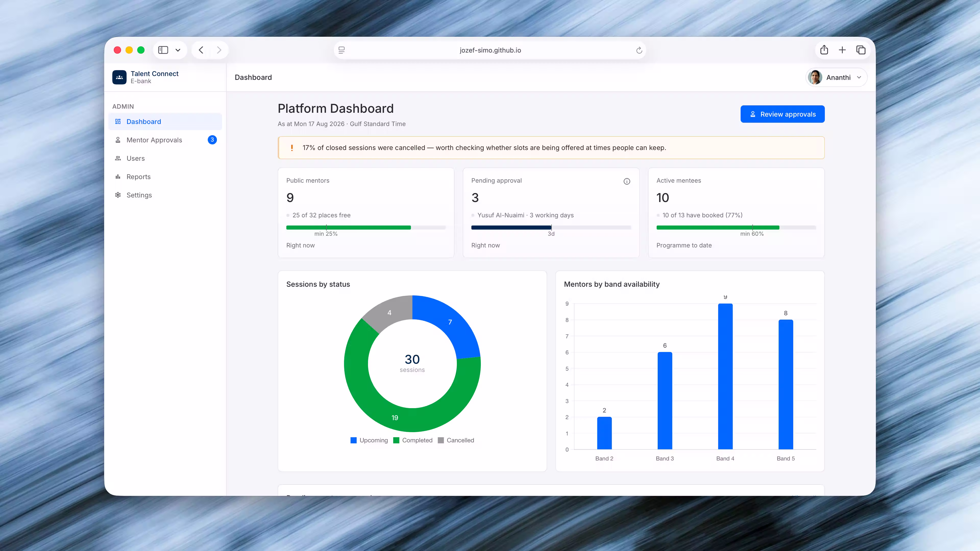Click 'Yusuf Al-Nuaimi · 3 working days' text
This screenshot has width=980, height=551.
(525, 215)
